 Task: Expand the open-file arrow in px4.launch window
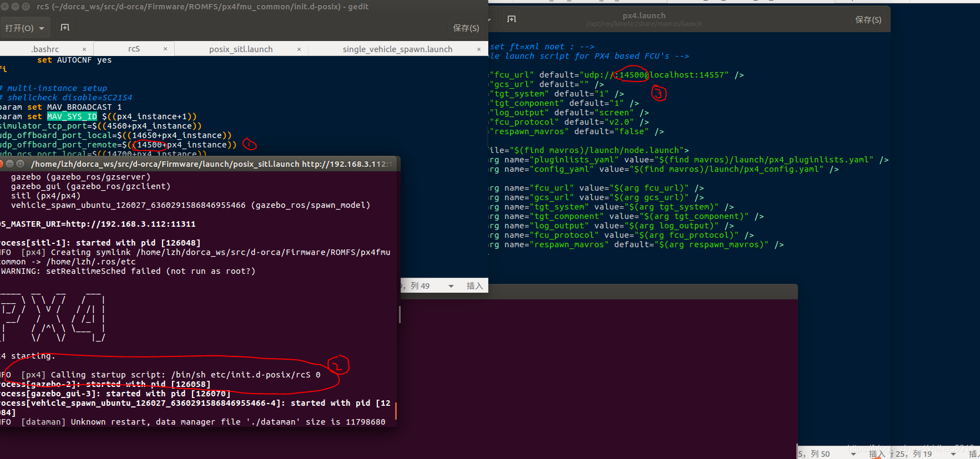[489, 20]
